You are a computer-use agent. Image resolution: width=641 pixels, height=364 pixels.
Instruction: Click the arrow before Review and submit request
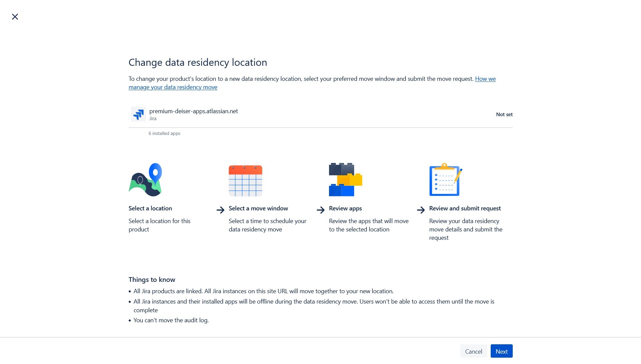421,210
